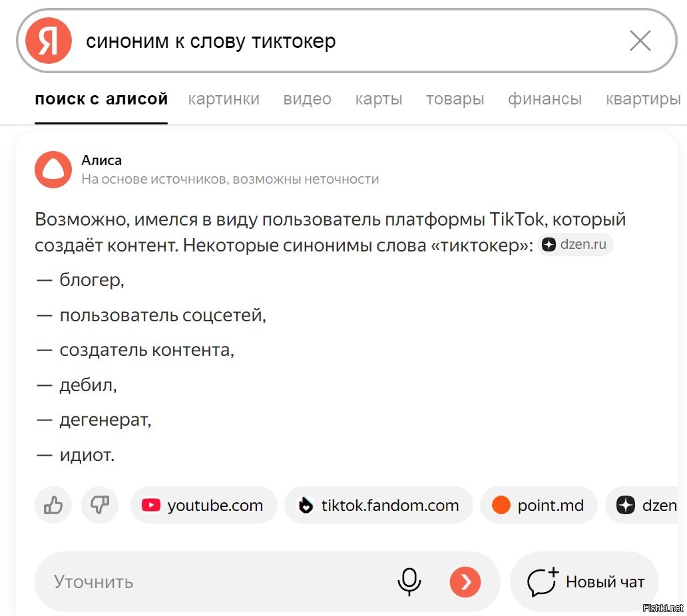Click the Yandex logo icon
687x616 pixels.
click(48, 41)
